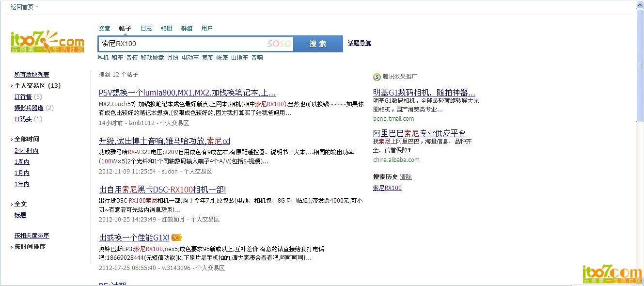Open post 出或换一个佳能G1X
644x286 pixels.
click(x=134, y=238)
